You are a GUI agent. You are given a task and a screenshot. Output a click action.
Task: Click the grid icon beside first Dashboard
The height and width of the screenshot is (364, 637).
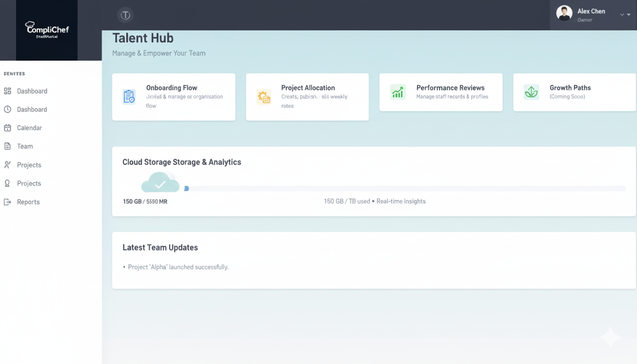coord(8,91)
